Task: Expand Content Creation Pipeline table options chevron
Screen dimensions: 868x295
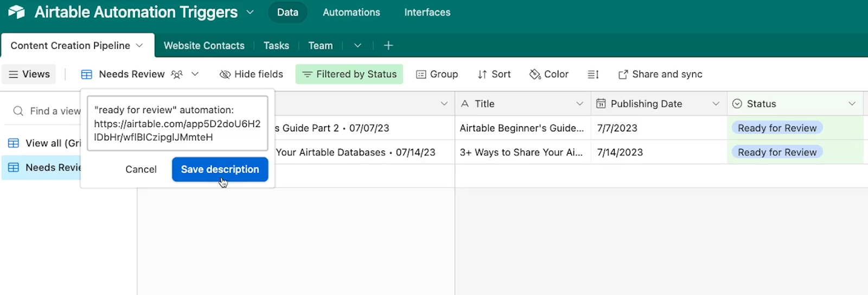Action: [139, 46]
